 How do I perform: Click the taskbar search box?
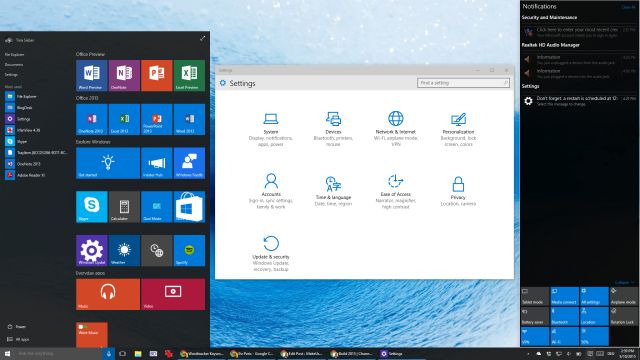pyautogui.click(x=57, y=353)
